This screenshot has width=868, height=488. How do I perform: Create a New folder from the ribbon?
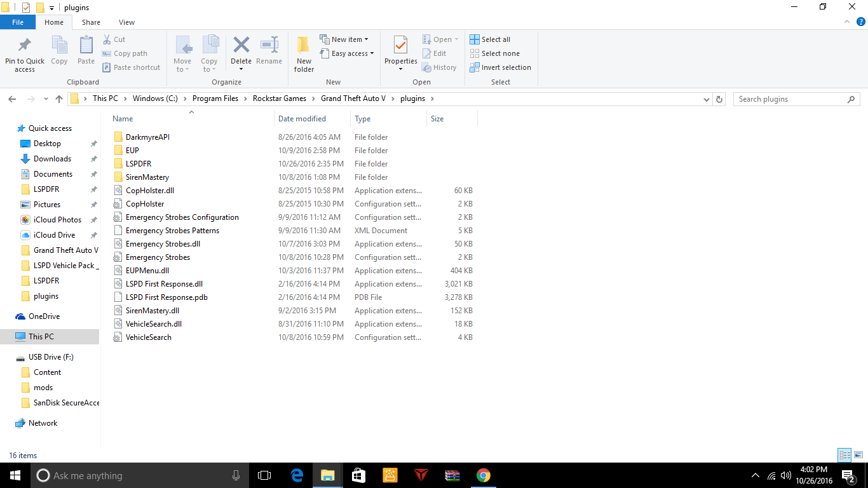[304, 54]
